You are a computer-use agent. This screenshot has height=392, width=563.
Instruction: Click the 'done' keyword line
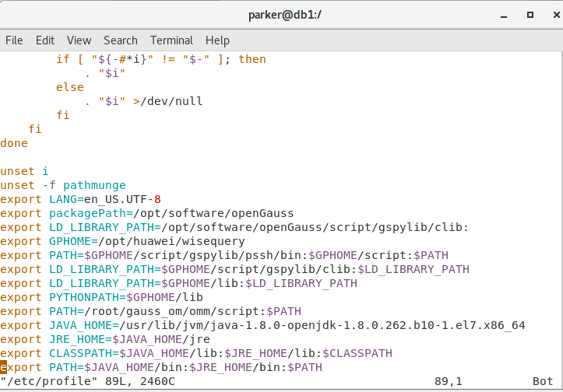(14, 143)
